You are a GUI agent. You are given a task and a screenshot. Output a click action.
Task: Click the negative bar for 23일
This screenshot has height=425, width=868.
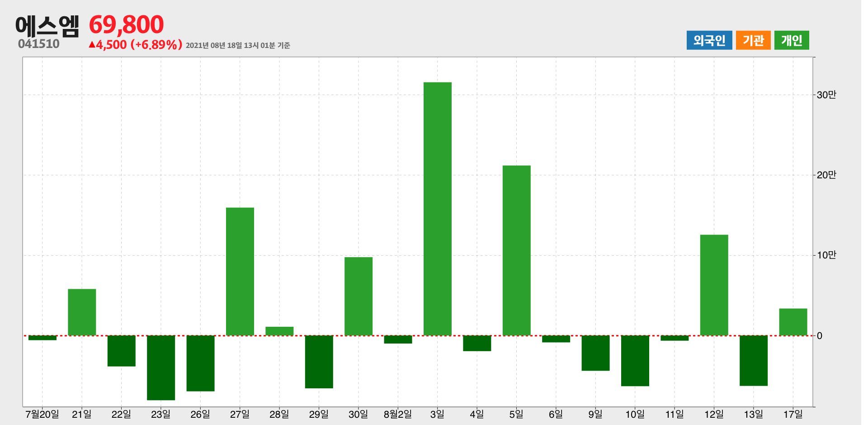(x=160, y=368)
